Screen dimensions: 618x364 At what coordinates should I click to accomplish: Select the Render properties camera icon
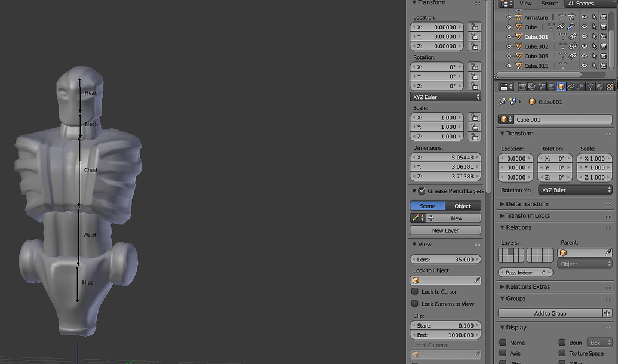523,86
